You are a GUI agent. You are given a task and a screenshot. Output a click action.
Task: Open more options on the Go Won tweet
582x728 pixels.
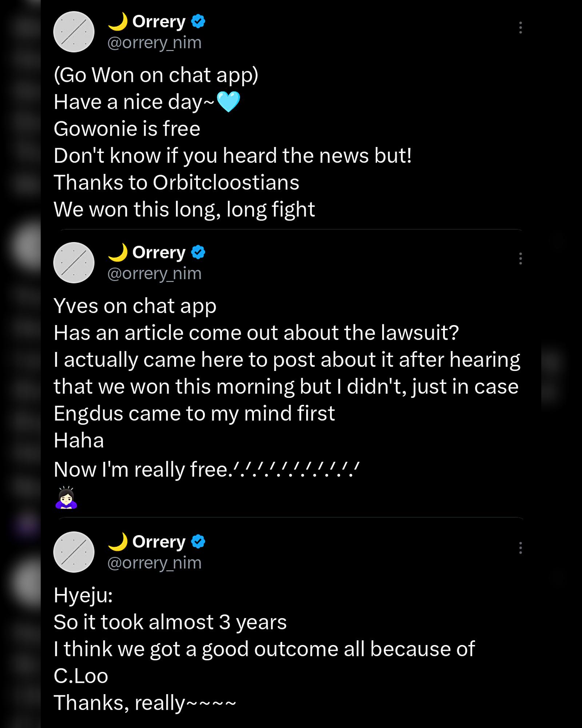point(521,28)
